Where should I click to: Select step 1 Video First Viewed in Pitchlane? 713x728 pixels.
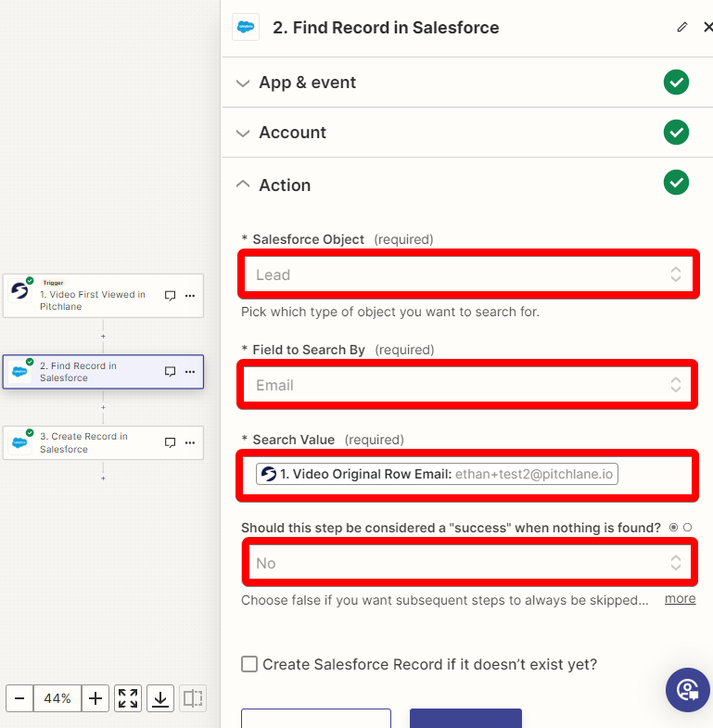pyautogui.click(x=103, y=296)
